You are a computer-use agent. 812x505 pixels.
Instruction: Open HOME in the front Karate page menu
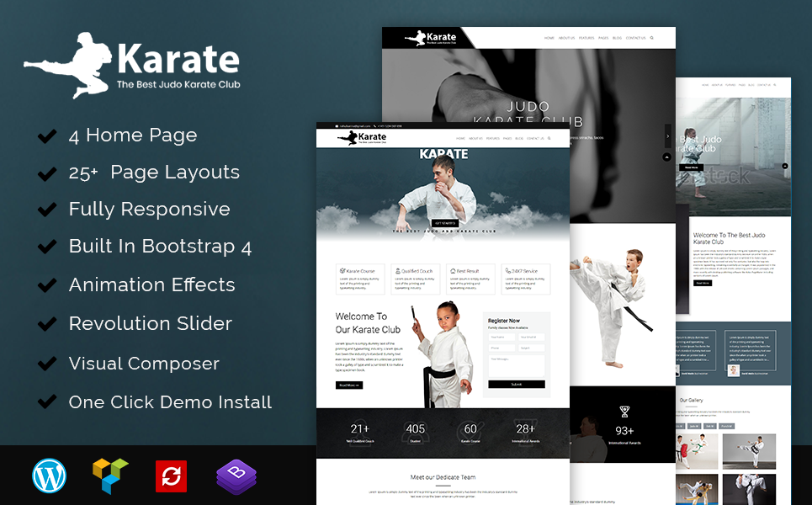pos(460,138)
